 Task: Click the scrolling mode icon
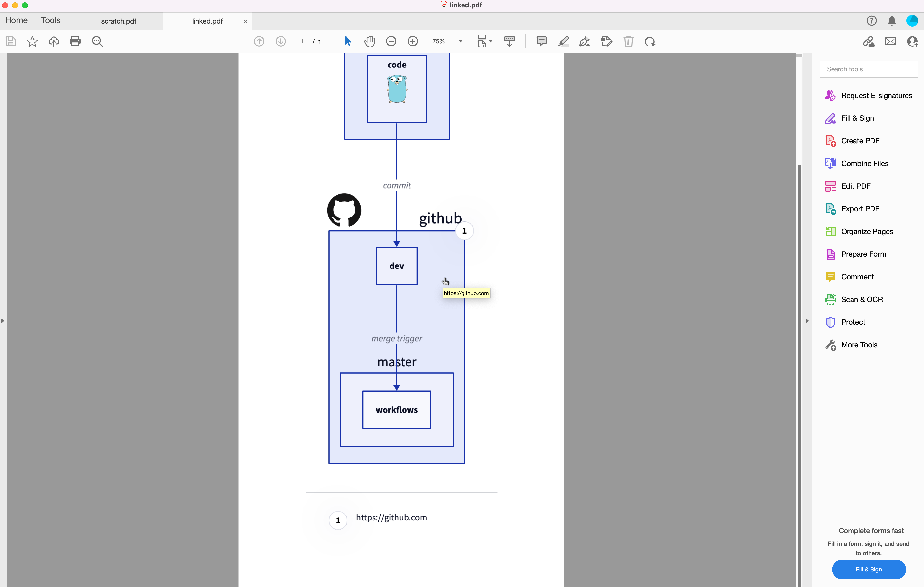click(x=510, y=41)
